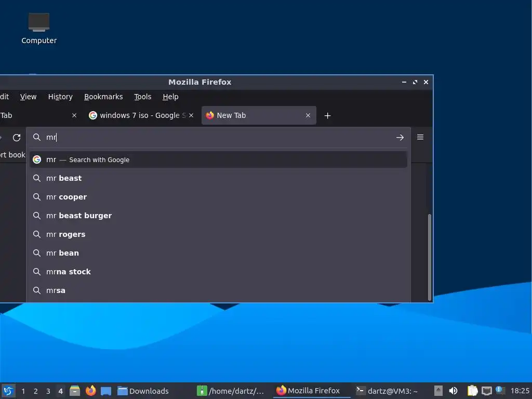Open a new tab with the plus button
The height and width of the screenshot is (399, 532).
point(327,116)
